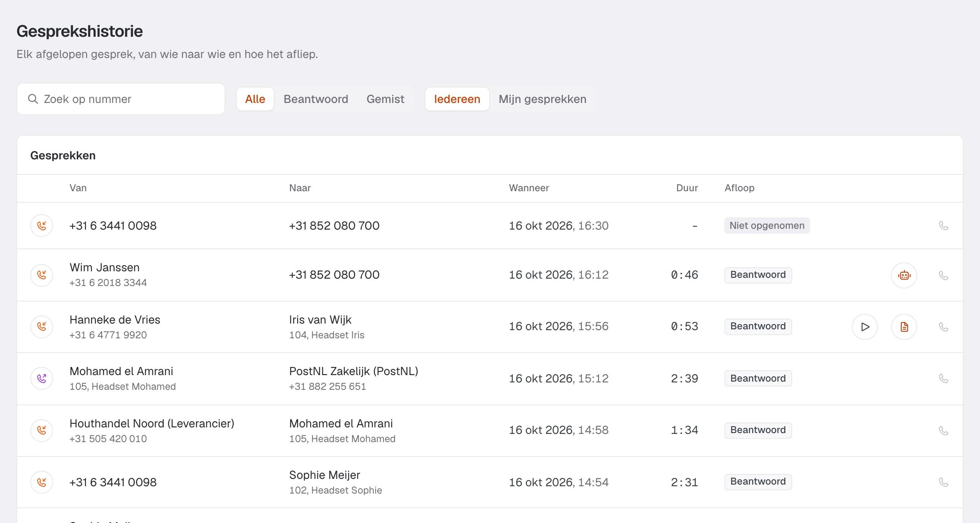Click the search magnifier icon
This screenshot has height=523, width=980.
(33, 99)
